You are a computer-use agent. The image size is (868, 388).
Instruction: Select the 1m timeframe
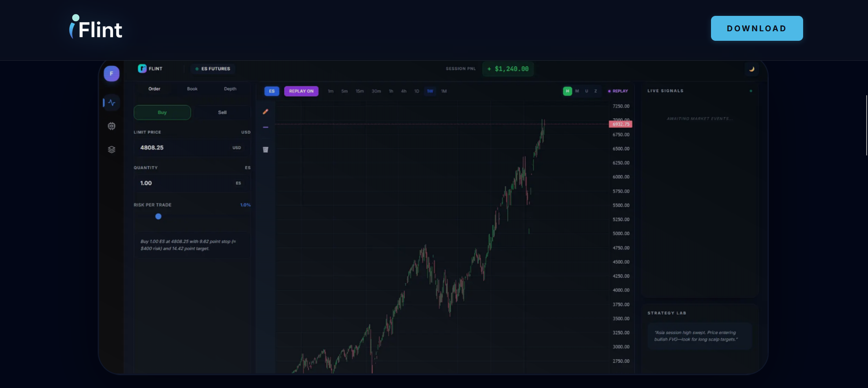[331, 91]
